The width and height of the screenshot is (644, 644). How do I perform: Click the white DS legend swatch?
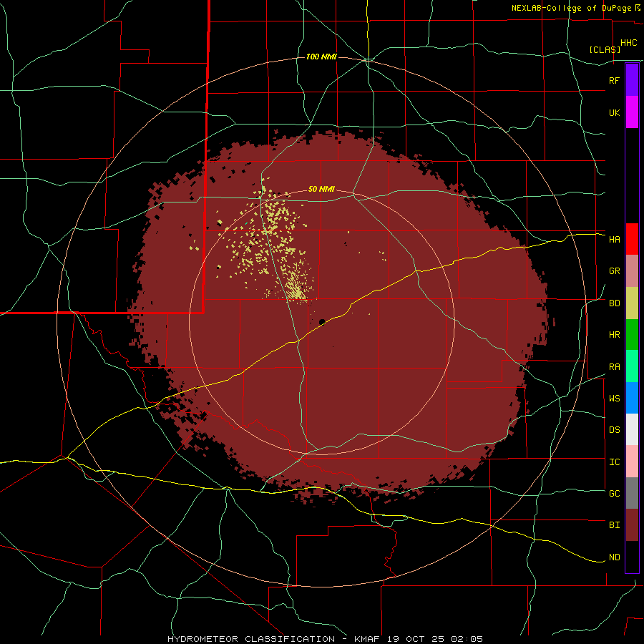point(632,429)
